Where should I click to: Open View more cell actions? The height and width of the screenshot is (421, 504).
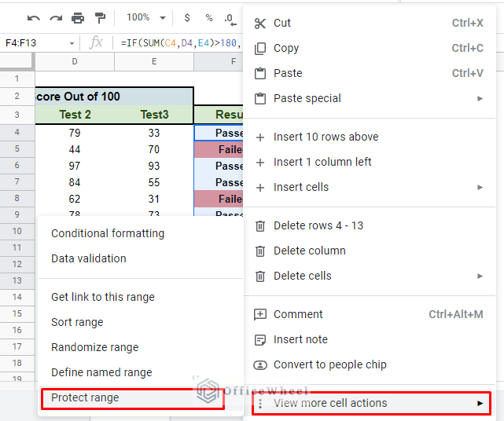371,404
